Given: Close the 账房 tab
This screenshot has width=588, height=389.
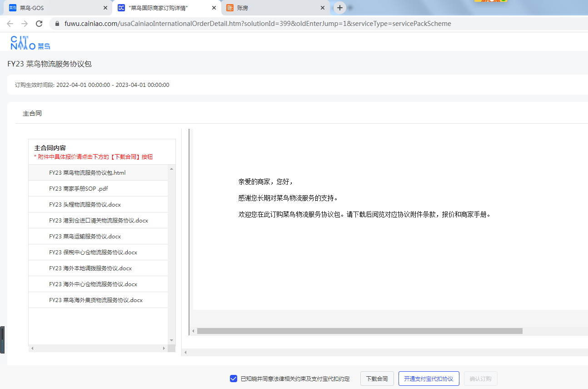Looking at the screenshot, I should [323, 8].
